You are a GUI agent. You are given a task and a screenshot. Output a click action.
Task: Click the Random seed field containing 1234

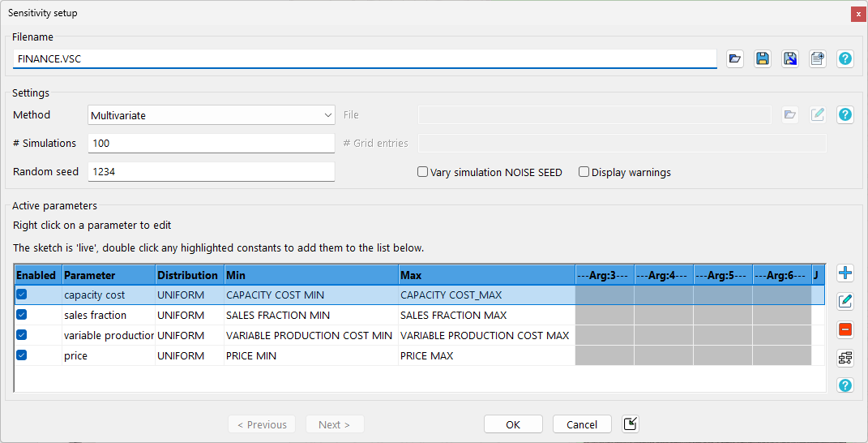[211, 172]
